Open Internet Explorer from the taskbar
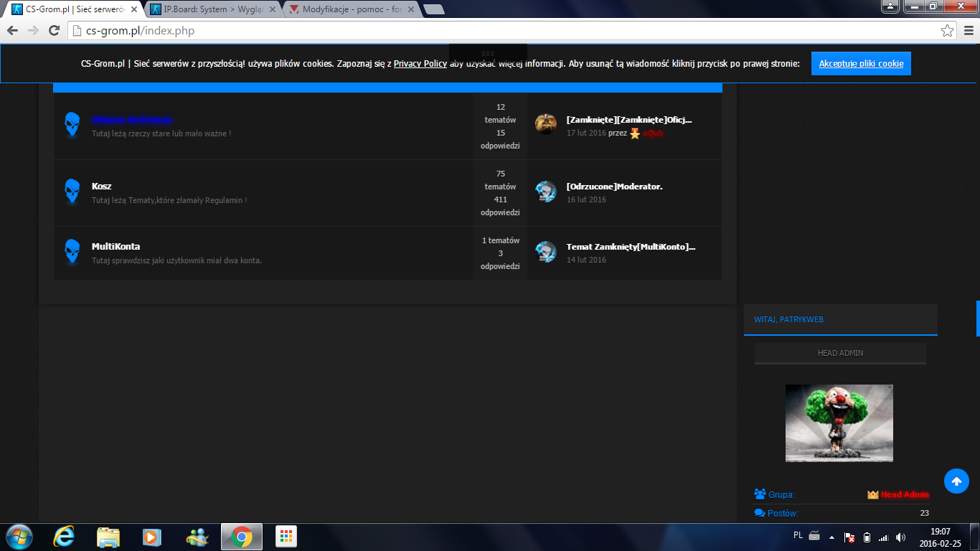This screenshot has height=551, width=980. pos(65,537)
